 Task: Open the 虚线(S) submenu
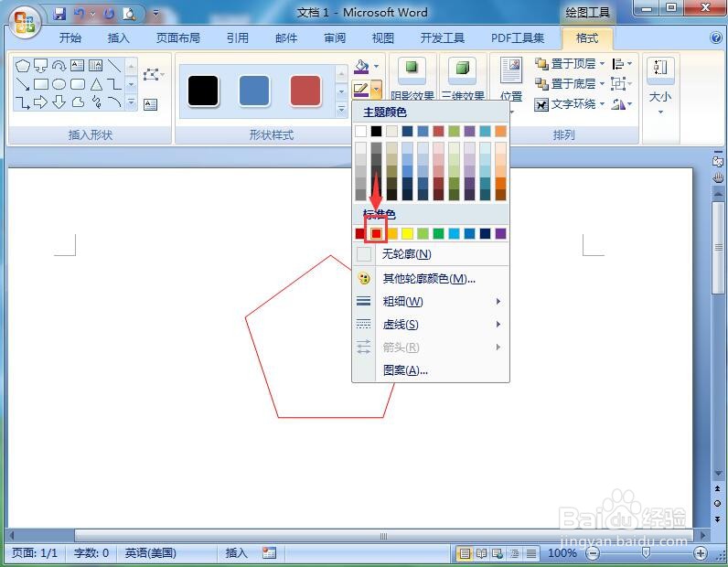pyautogui.click(x=431, y=324)
